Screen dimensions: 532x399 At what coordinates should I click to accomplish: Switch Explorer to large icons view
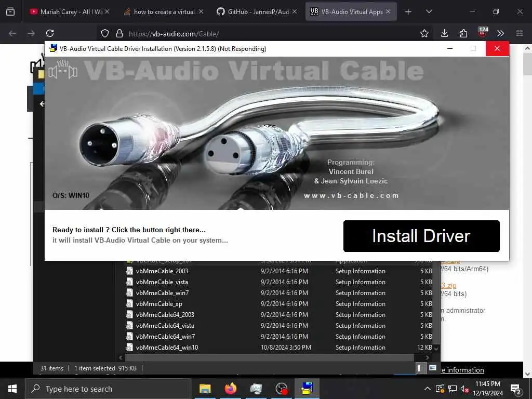coord(433,368)
